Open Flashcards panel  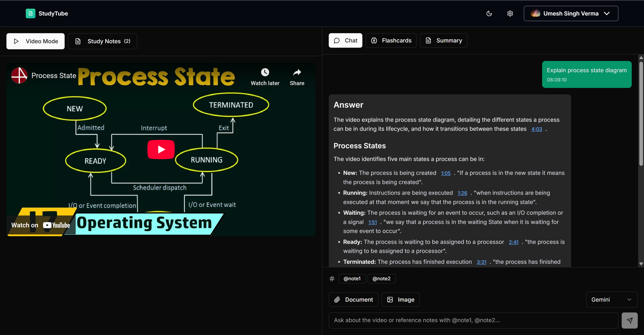click(x=391, y=40)
